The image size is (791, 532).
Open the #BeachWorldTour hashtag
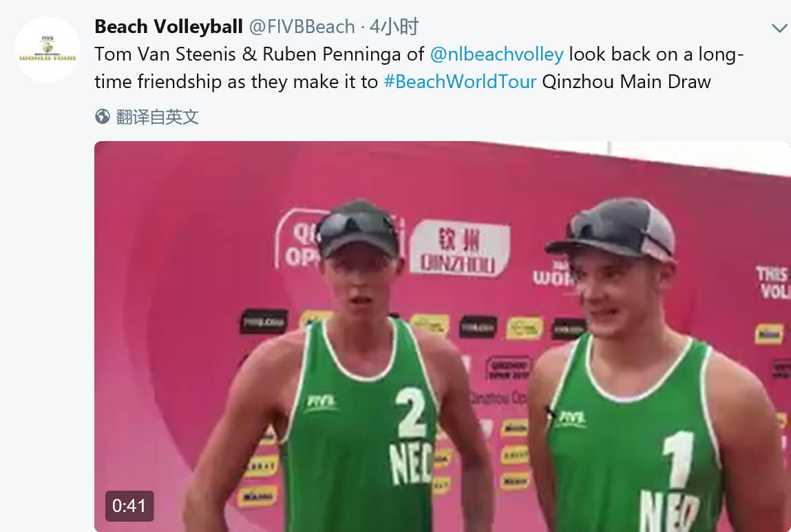[x=460, y=82]
